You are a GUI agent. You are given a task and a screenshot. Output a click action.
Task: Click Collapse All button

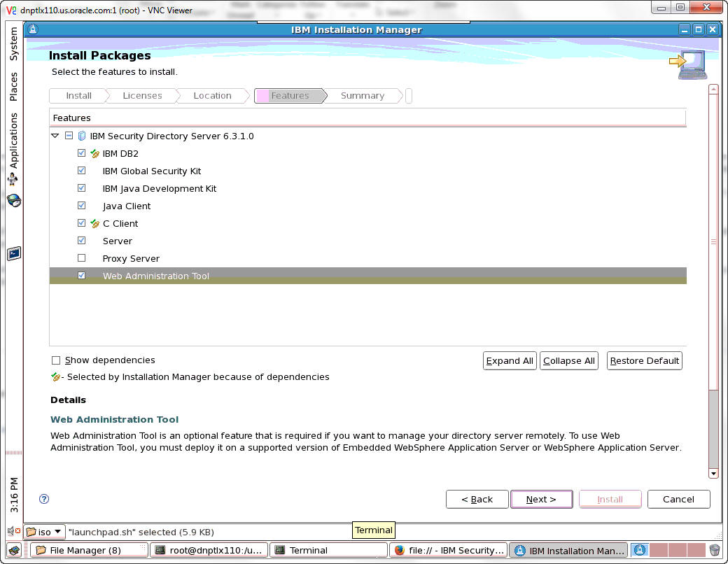pyautogui.click(x=568, y=360)
